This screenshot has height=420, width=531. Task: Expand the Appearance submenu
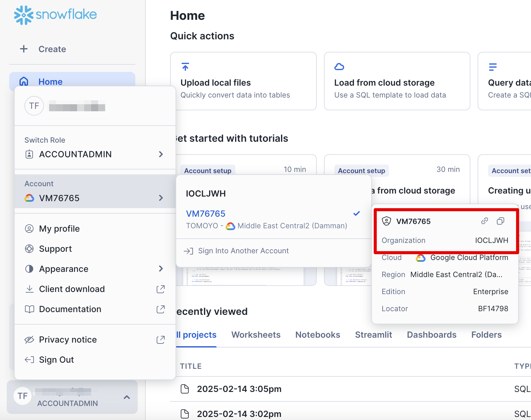pyautogui.click(x=161, y=269)
